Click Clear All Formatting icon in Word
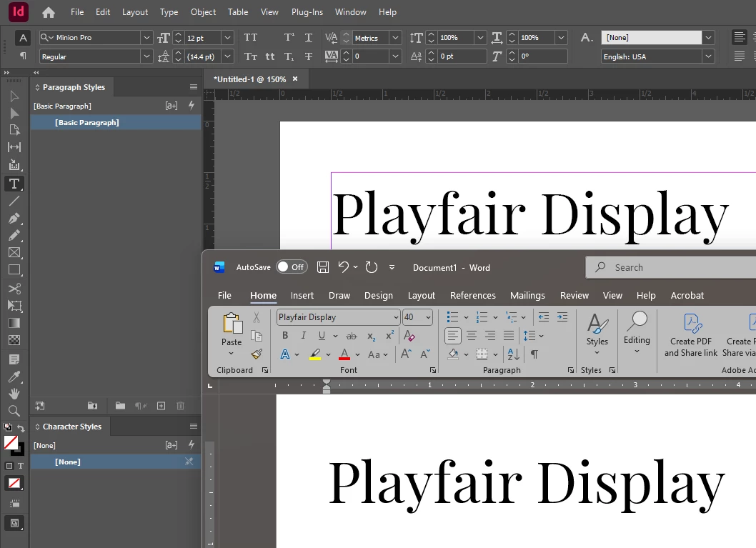Viewport: 756px width, 548px height. pyautogui.click(x=409, y=336)
